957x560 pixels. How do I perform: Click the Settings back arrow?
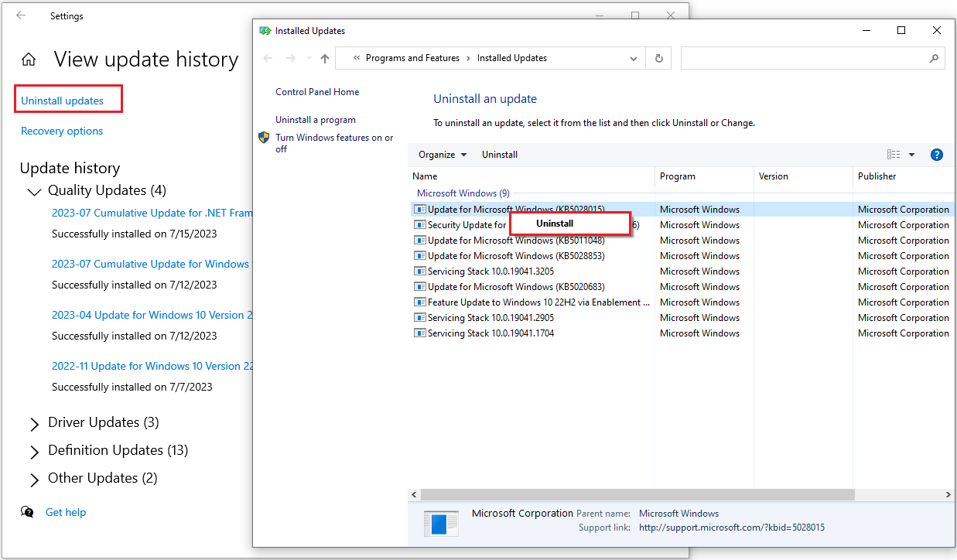pos(21,15)
